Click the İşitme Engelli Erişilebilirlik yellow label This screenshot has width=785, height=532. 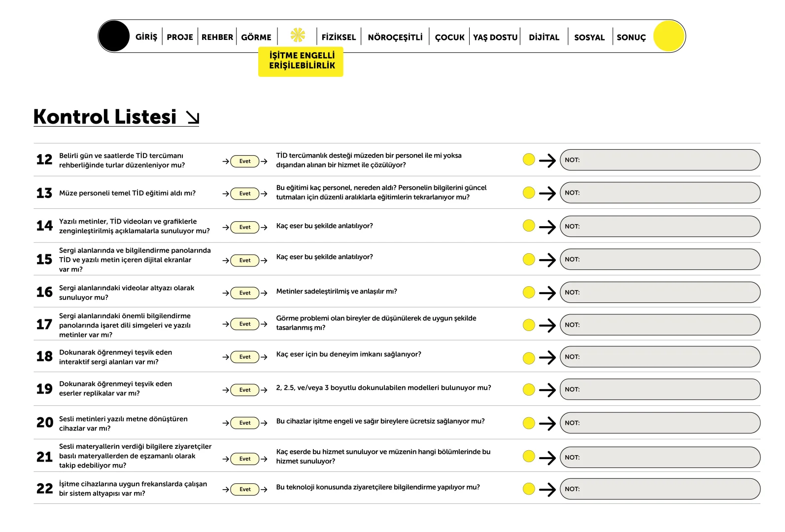coord(301,61)
